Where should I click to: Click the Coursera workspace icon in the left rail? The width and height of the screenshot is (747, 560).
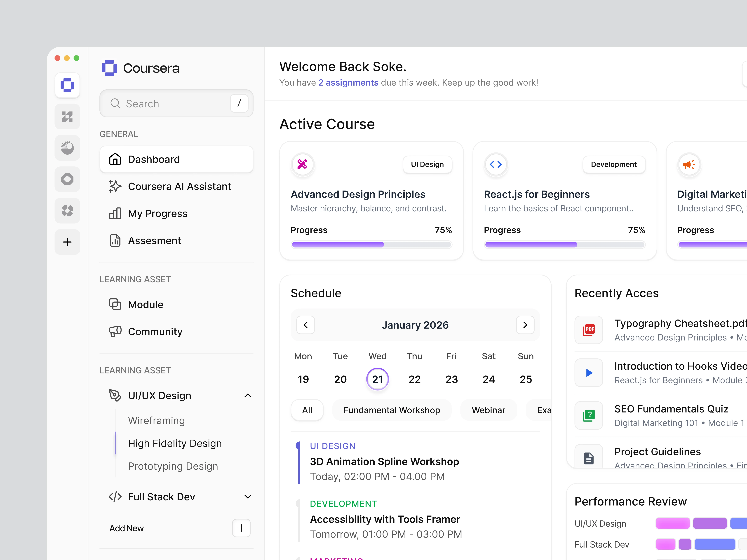coord(67,85)
